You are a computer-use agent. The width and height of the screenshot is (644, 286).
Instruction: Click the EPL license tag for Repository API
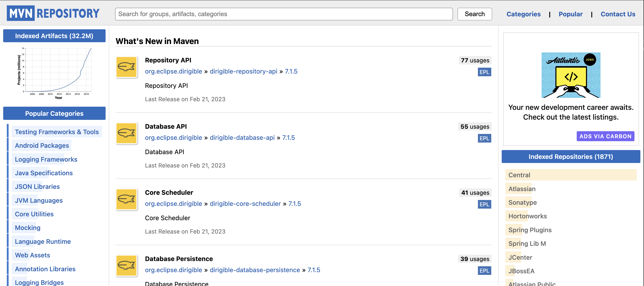(484, 72)
